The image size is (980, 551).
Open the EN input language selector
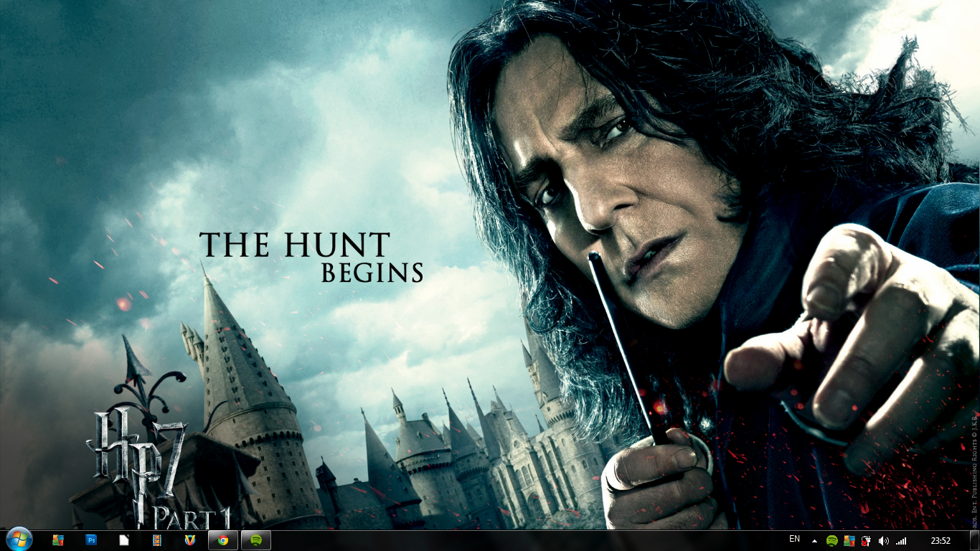794,539
